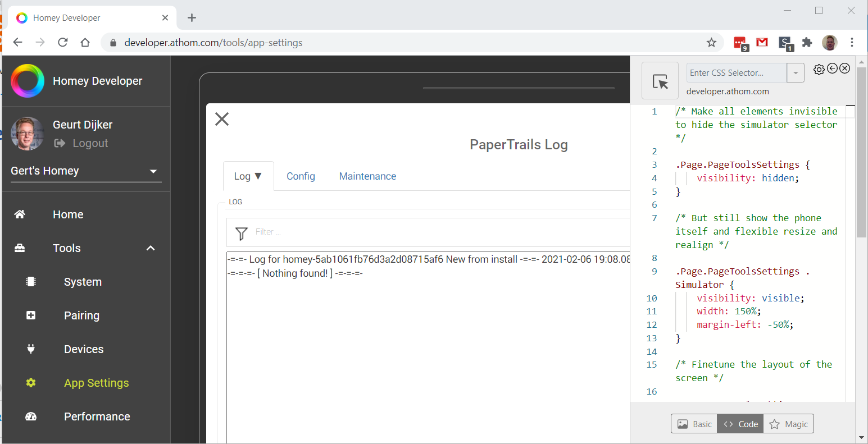Image resolution: width=868 pixels, height=444 pixels.
Task: Select the Magic mode button
Action: click(788, 424)
